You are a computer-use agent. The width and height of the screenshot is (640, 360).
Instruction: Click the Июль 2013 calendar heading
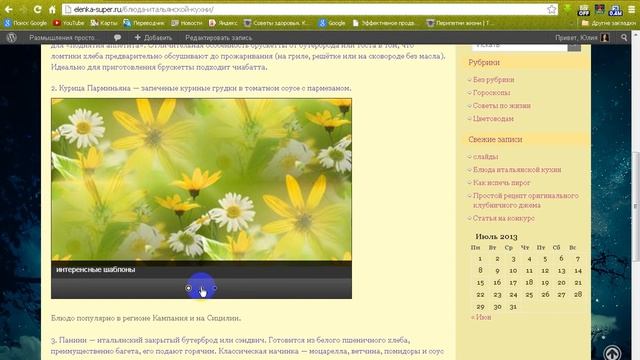point(496,236)
